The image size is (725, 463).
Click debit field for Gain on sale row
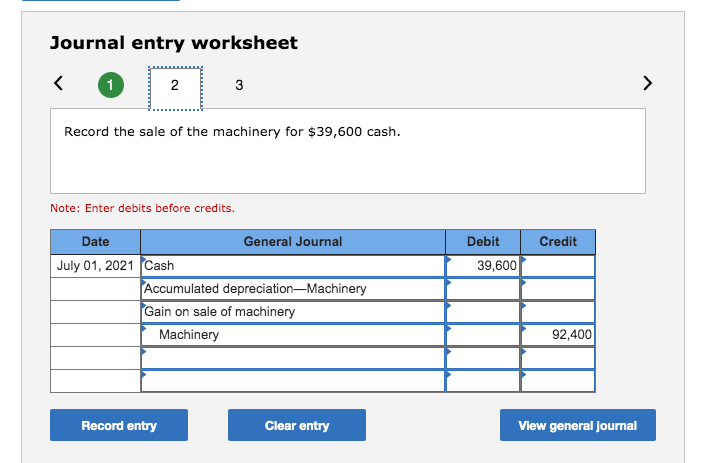point(483,312)
